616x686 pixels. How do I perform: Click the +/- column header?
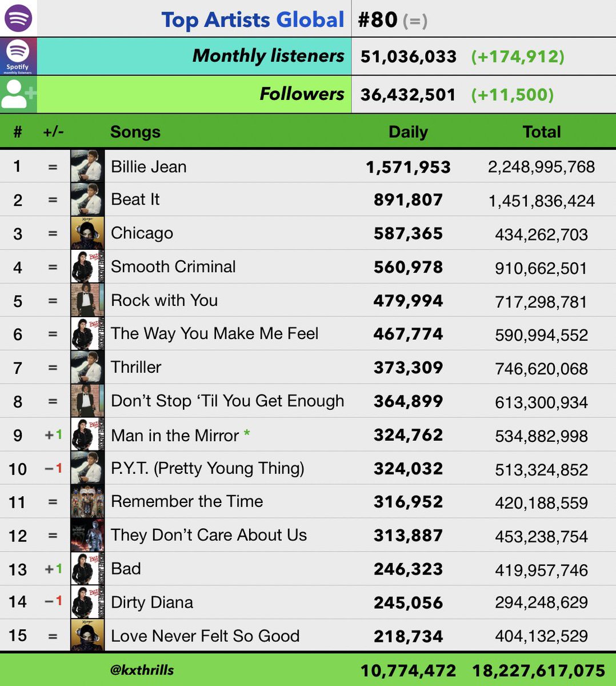point(53,132)
